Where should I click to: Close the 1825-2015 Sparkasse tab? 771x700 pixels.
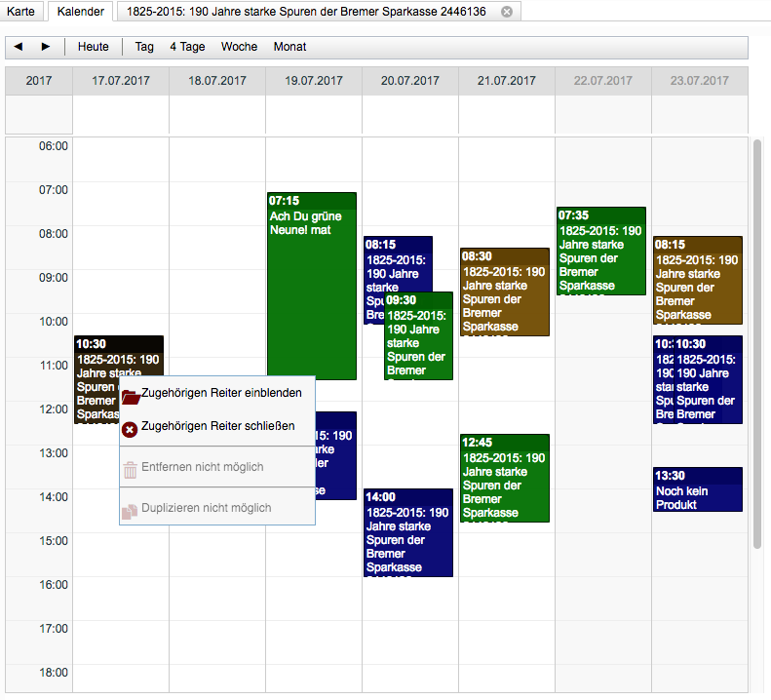tap(506, 12)
